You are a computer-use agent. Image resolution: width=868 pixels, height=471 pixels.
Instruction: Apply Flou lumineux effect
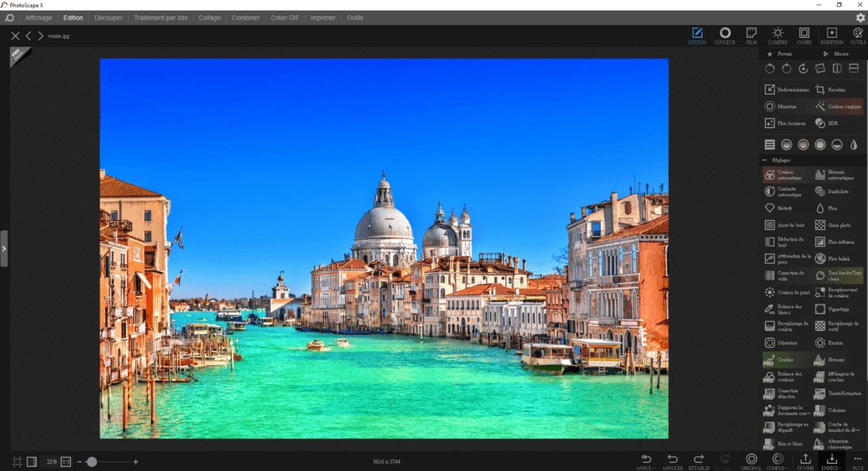[x=787, y=124]
